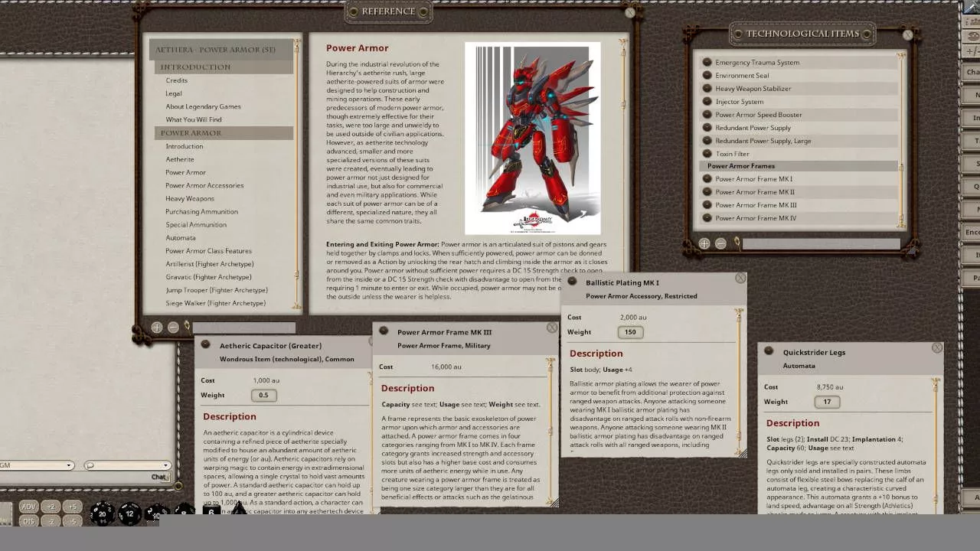
Task: Open link icon for Heavy Weapon Stabilizer
Action: pyautogui.click(x=707, y=89)
